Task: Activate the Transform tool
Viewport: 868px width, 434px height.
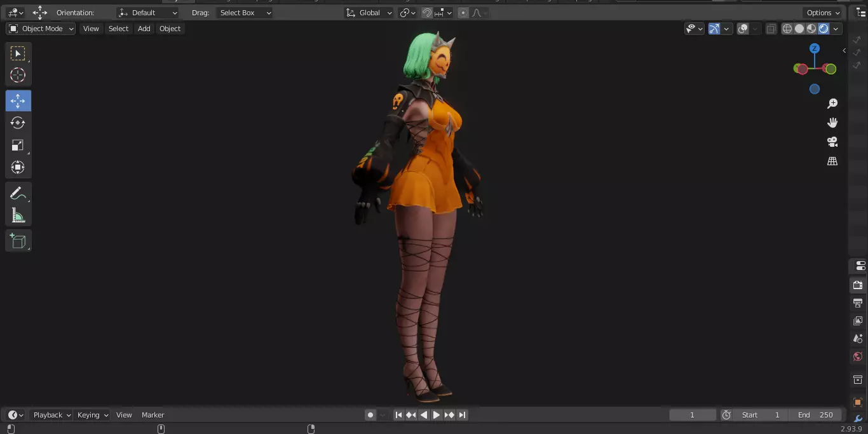Action: (x=18, y=167)
